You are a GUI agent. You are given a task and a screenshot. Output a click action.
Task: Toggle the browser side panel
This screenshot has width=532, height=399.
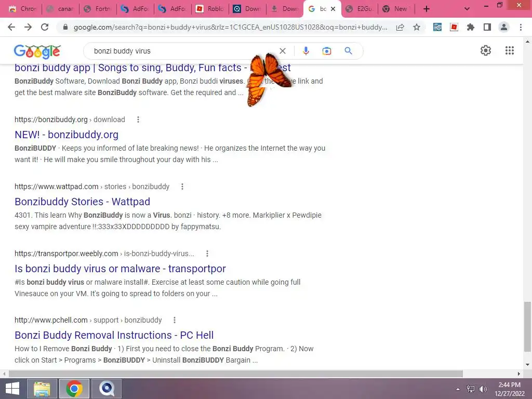pos(487,27)
